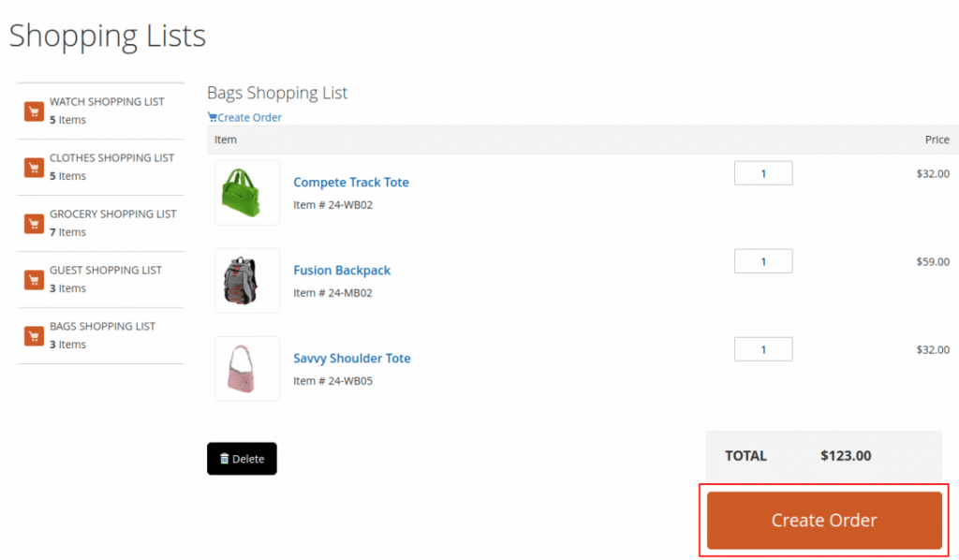Click the Grocery Shopping List cart icon
Image resolution: width=959 pixels, height=560 pixels.
pos(34,224)
